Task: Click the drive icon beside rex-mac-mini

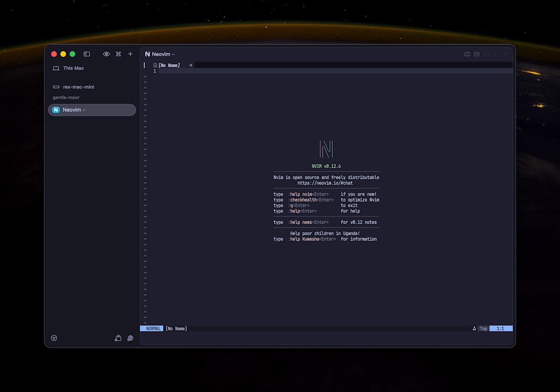Action: (56, 87)
